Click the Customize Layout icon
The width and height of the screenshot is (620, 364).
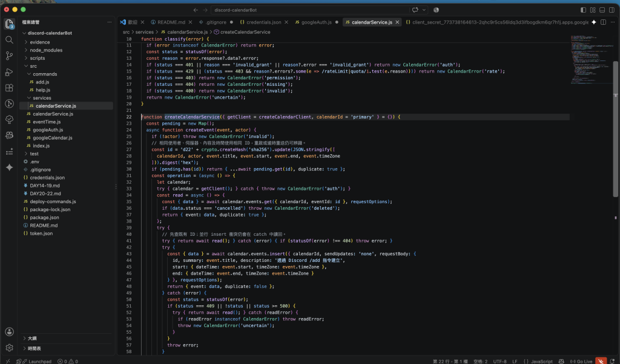[x=593, y=10]
